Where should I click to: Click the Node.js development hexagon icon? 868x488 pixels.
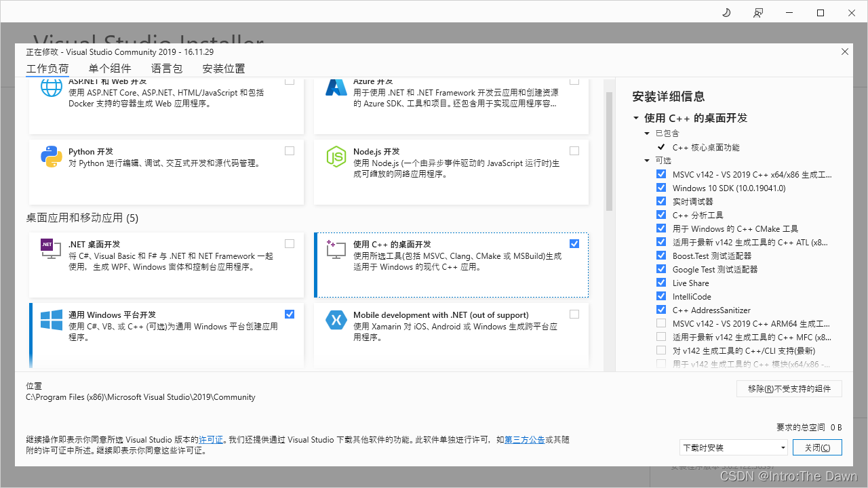coord(336,157)
